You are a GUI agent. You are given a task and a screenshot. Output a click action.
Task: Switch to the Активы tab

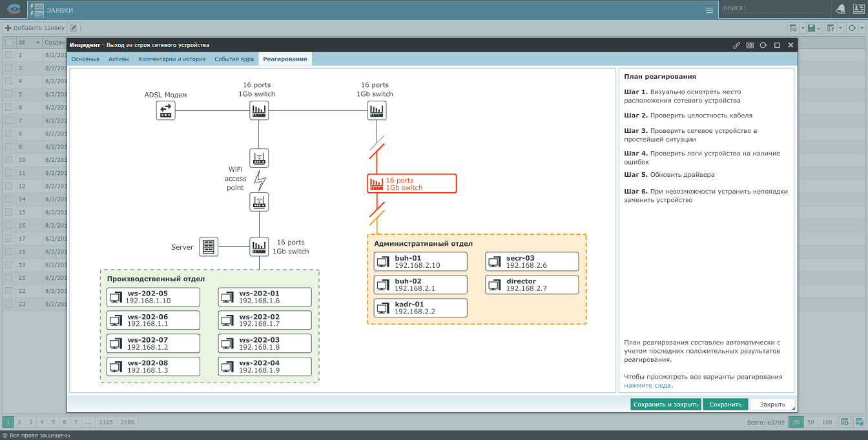click(119, 59)
